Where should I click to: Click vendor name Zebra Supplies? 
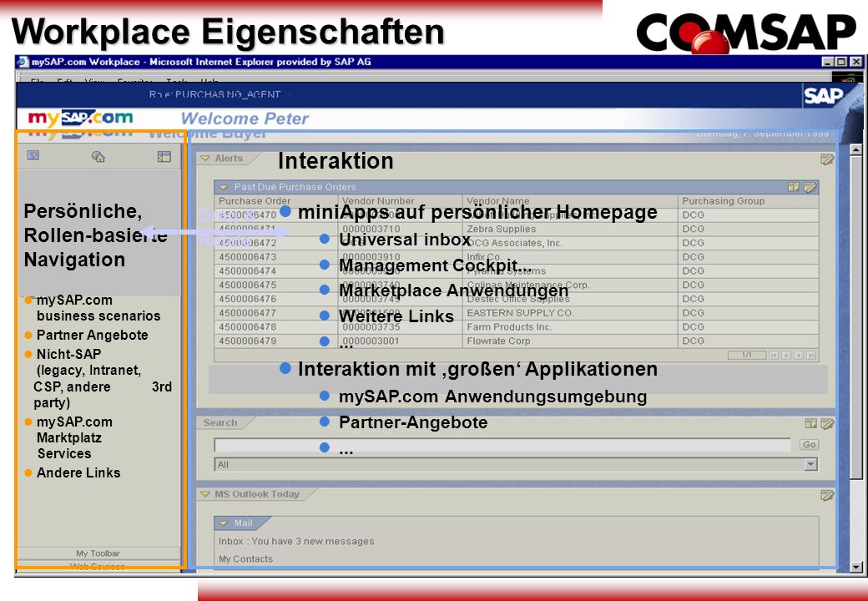502,229
